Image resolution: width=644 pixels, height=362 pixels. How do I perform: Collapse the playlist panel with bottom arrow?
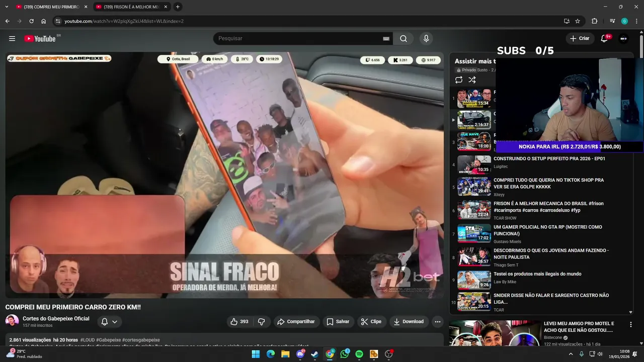631,312
